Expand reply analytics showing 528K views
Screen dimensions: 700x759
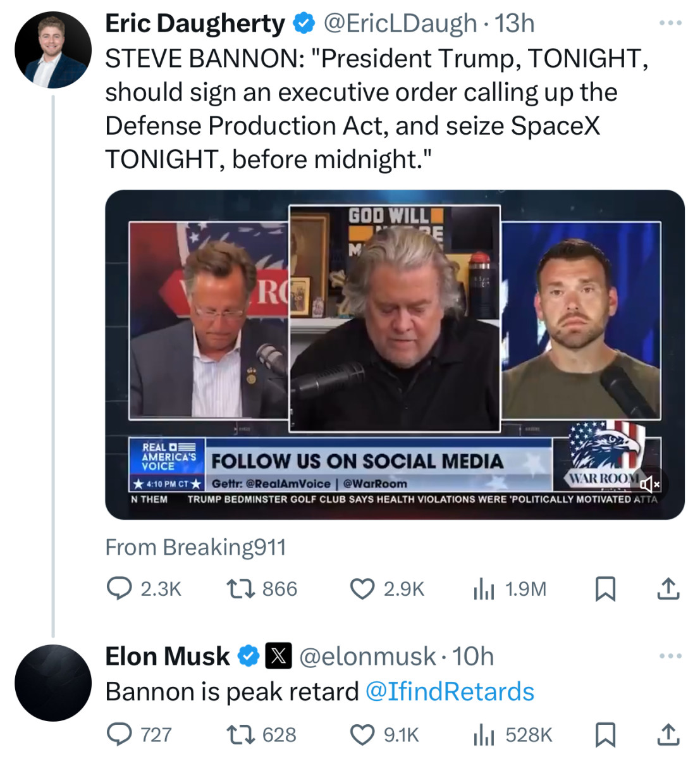(x=484, y=734)
